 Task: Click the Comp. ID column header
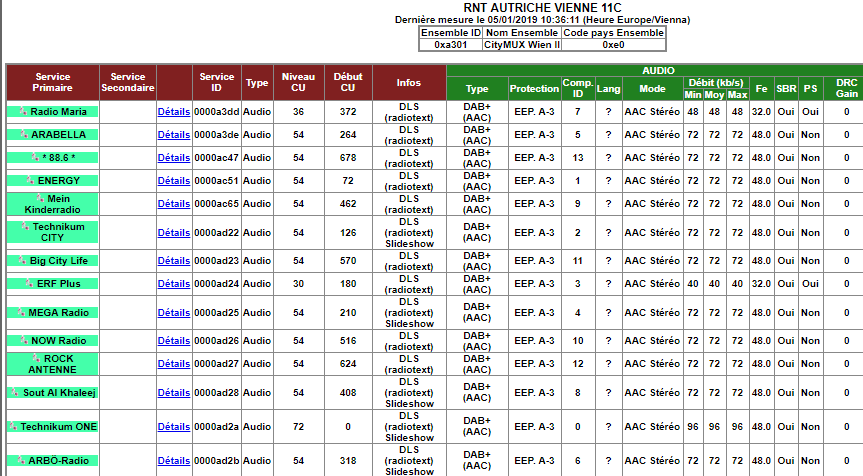point(577,89)
